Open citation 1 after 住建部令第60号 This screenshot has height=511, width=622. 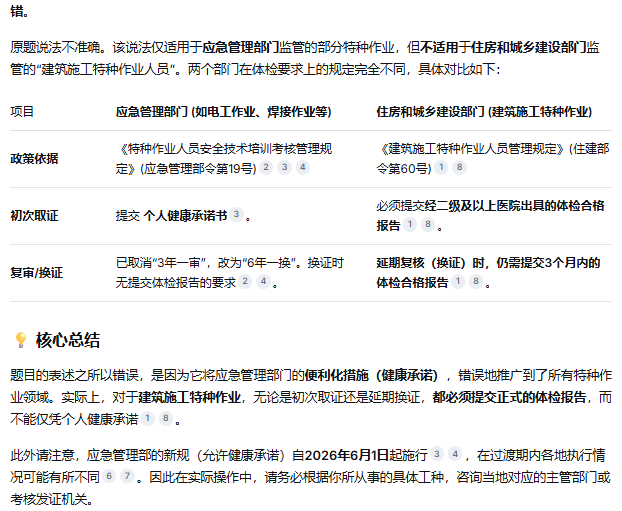(441, 167)
